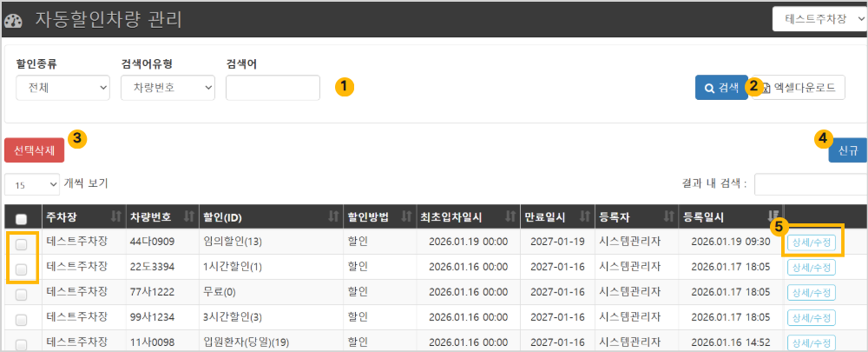Sort table by 차량번호 column arrows
Image resolution: width=868 pixels, height=352 pixels.
click(x=188, y=216)
